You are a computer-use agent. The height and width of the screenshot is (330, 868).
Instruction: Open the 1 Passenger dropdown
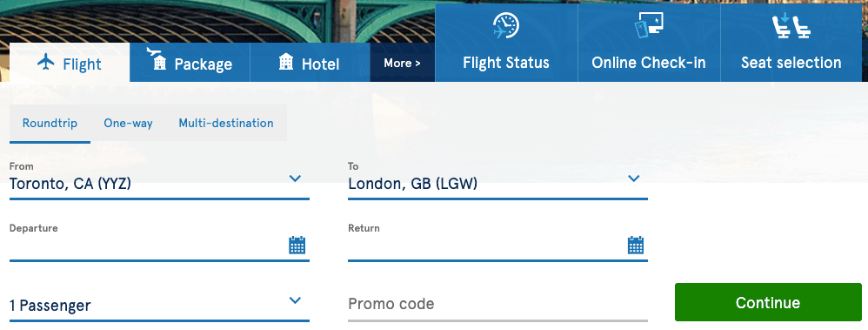click(159, 305)
